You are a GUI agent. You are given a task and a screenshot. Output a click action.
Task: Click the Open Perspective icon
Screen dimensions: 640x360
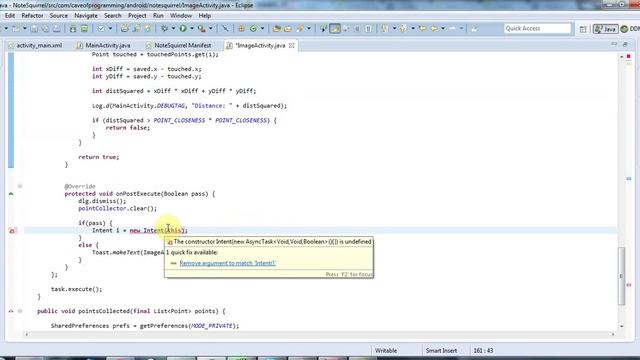click(583, 29)
